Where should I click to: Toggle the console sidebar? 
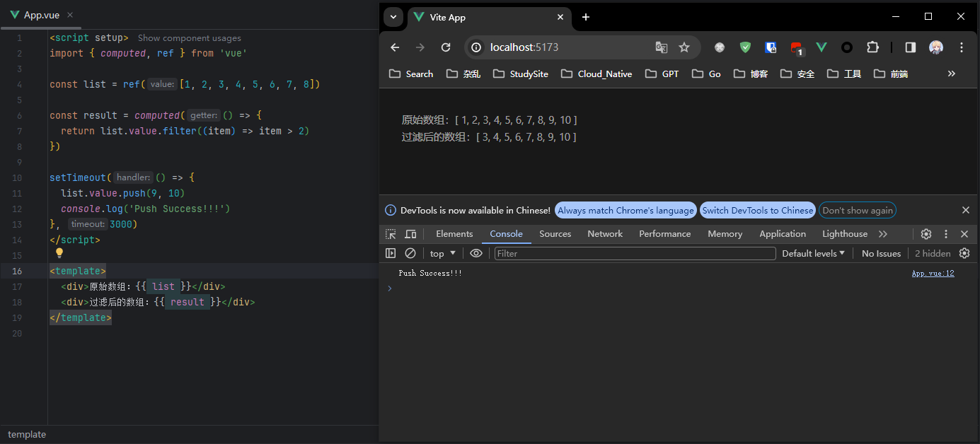point(391,253)
